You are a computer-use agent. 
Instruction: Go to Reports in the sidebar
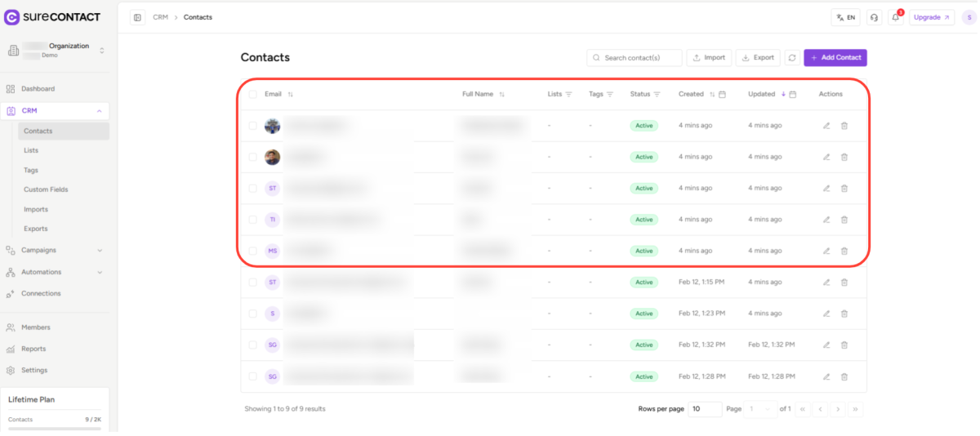coord(33,349)
